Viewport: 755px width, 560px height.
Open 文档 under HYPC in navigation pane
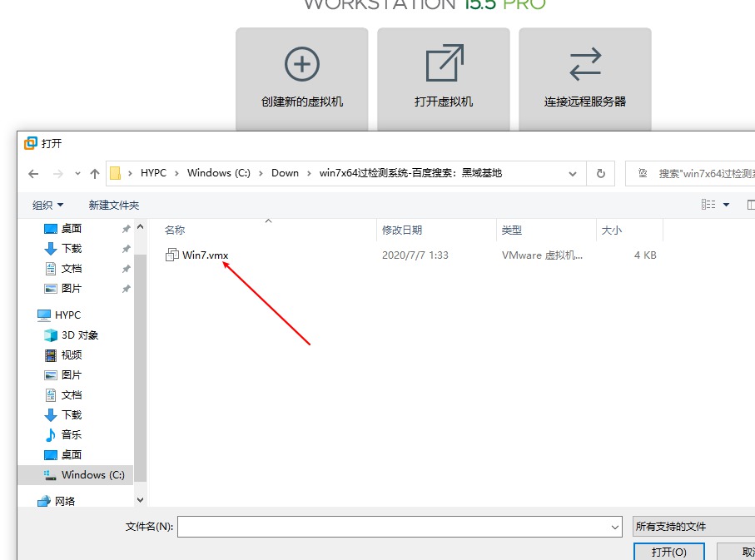72,395
